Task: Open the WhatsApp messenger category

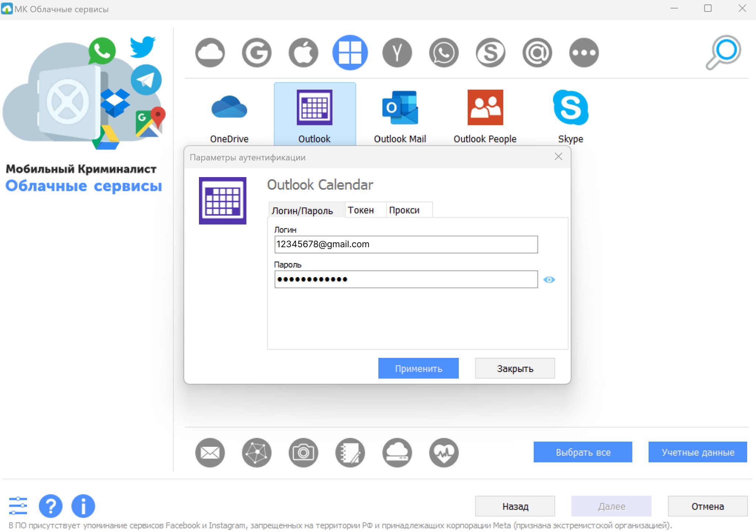Action: (x=444, y=53)
